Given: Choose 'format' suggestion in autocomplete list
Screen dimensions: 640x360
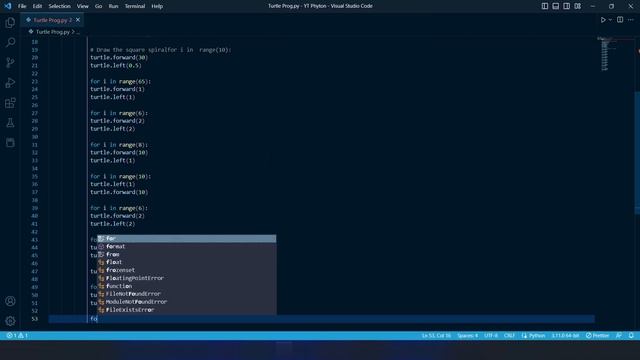Looking at the screenshot, I should [x=187, y=247].
